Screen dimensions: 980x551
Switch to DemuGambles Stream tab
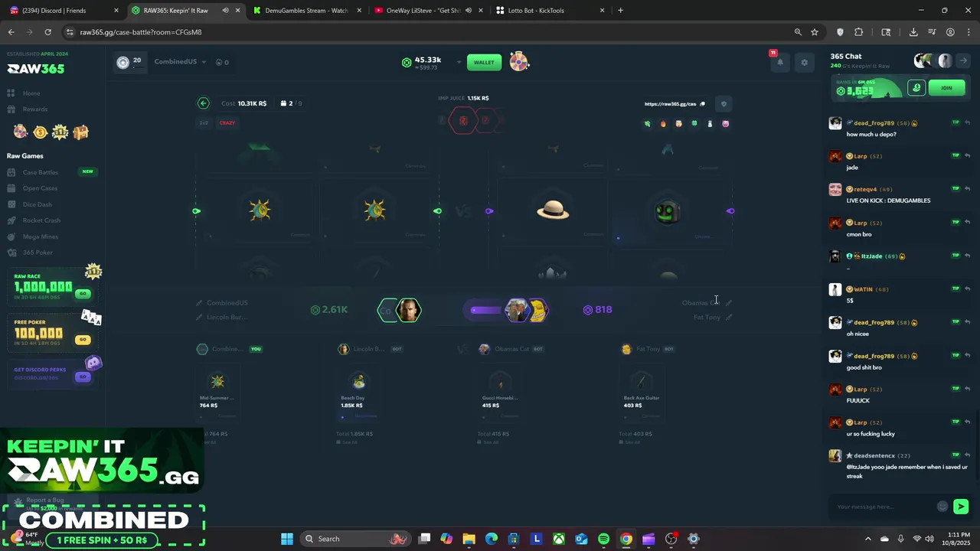[x=306, y=11]
